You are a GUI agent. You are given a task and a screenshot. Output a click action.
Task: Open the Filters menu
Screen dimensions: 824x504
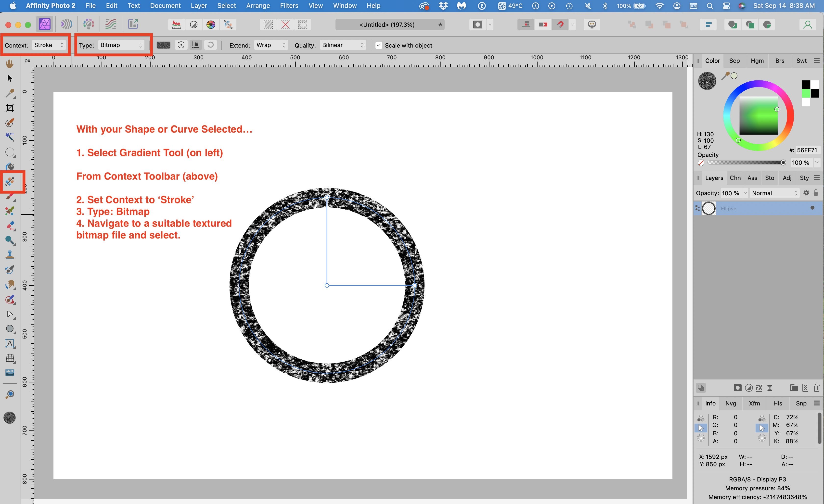289,6
